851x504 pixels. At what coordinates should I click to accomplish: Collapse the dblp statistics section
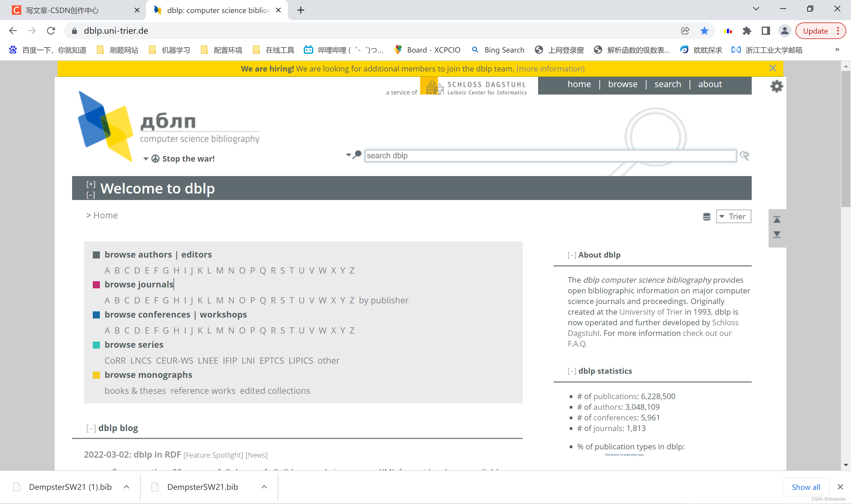571,371
